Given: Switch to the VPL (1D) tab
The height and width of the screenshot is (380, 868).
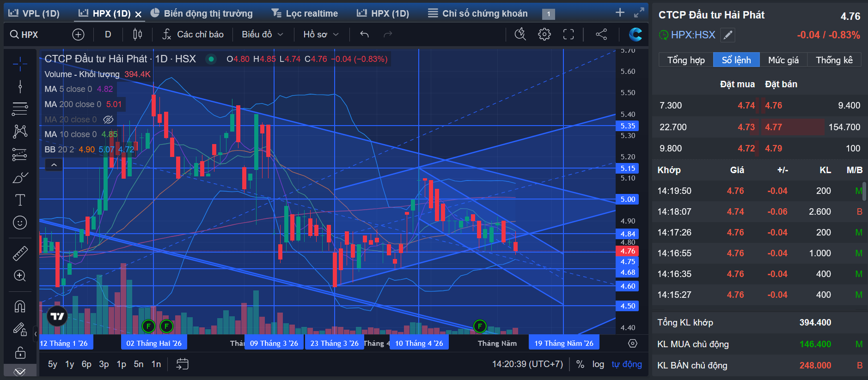Looking at the screenshot, I should click(35, 13).
